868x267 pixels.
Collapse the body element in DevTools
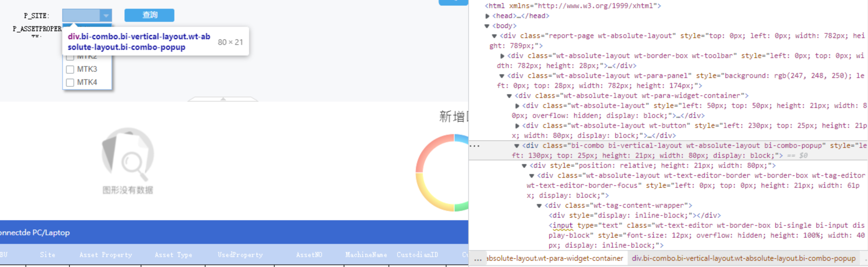click(x=487, y=26)
